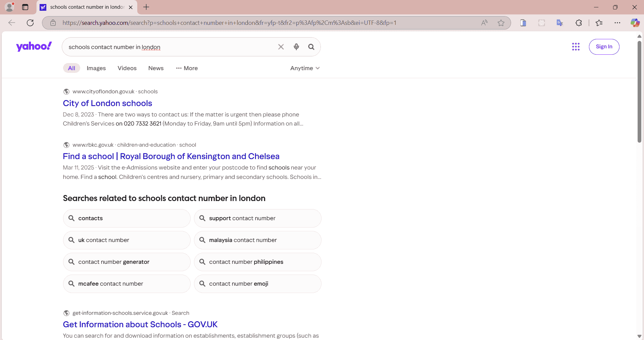The height and width of the screenshot is (340, 644).
Task: Open Get Information about Schools GOV.UK link
Action: pos(140,324)
